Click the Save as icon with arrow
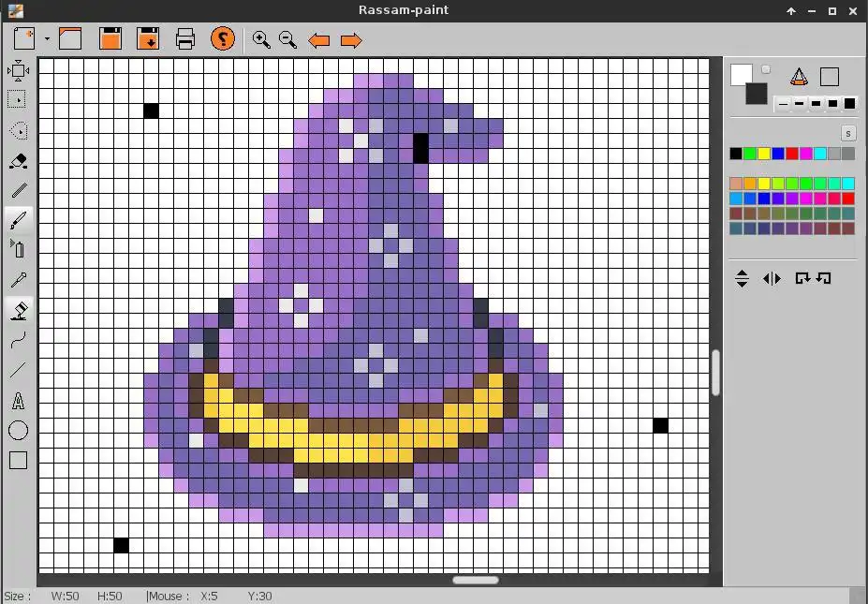This screenshot has height=604, width=868. (148, 38)
